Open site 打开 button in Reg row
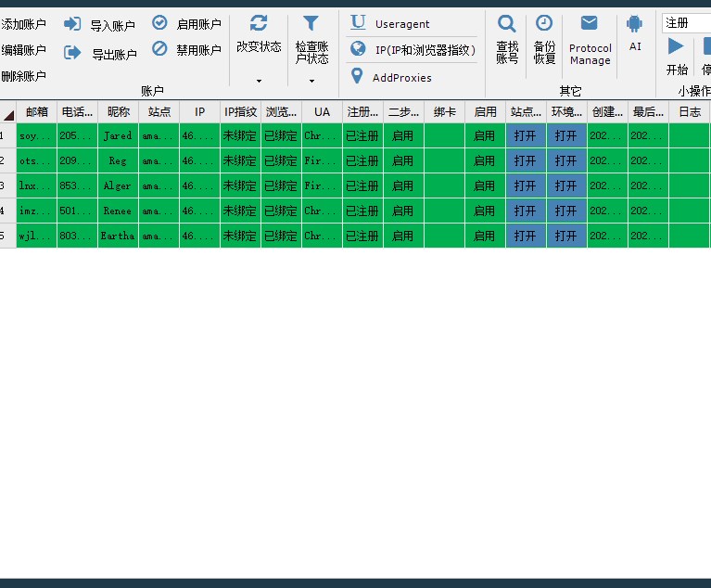The height and width of the screenshot is (588, 711). pyautogui.click(x=526, y=160)
